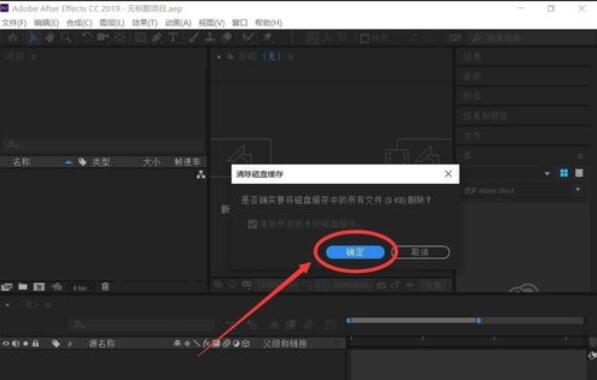Sort project items by 帧速率 column

coord(187,162)
